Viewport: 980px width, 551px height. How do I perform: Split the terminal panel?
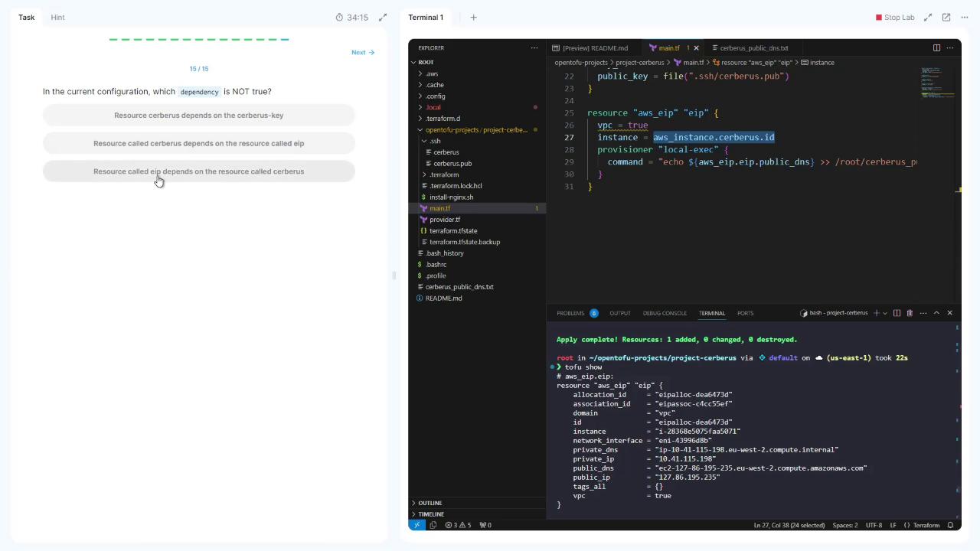[897, 313]
